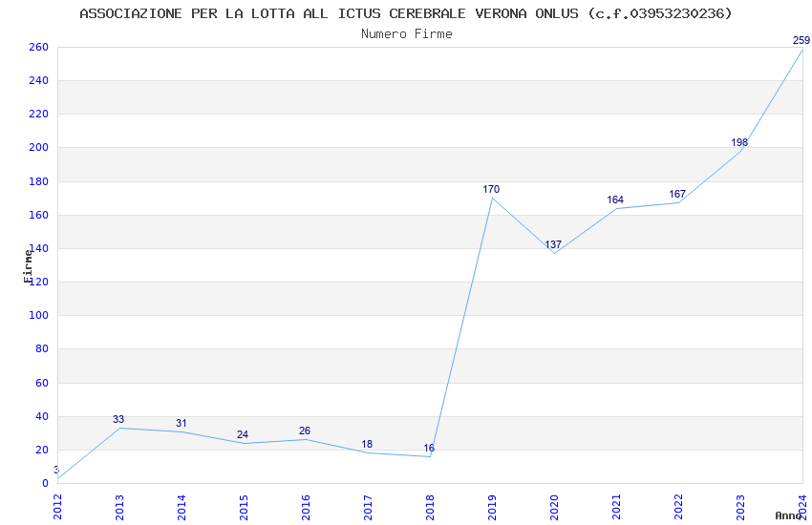Click the y-axis value 220

(38, 114)
